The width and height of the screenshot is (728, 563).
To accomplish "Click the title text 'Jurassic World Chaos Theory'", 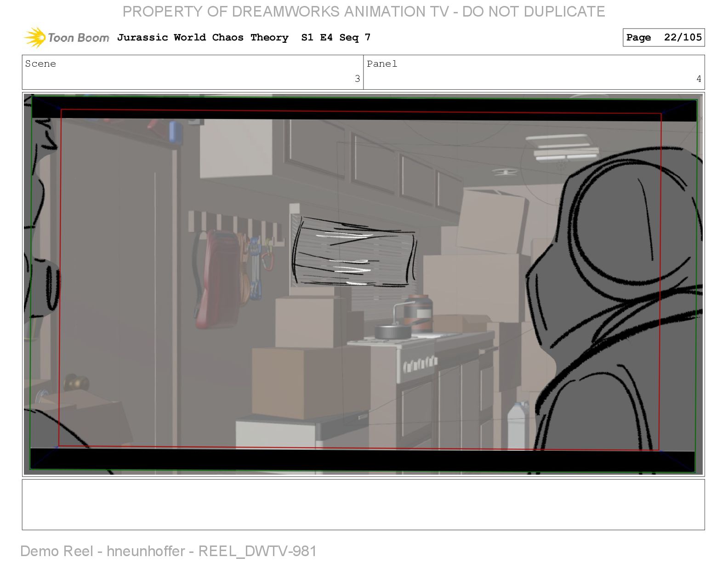I will click(x=203, y=37).
